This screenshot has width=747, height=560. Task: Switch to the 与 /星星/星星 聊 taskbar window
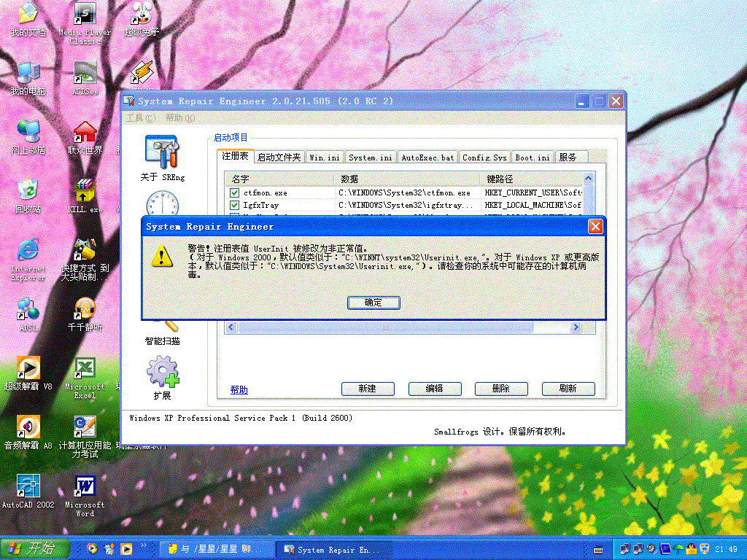point(217,549)
